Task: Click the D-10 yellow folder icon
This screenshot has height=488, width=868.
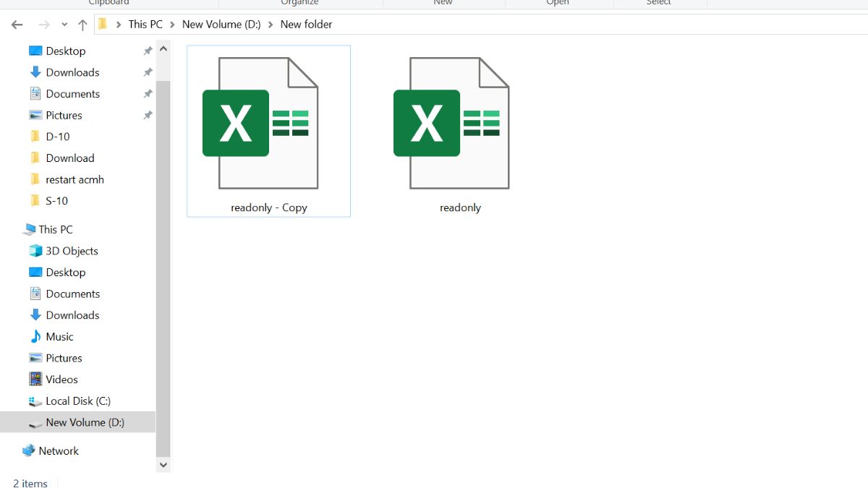Action: tap(35, 137)
